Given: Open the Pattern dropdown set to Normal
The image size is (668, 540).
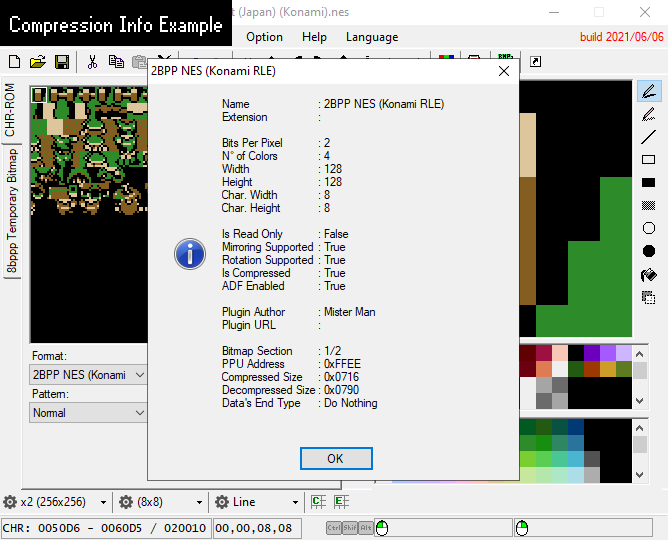Looking at the screenshot, I should (x=88, y=413).
